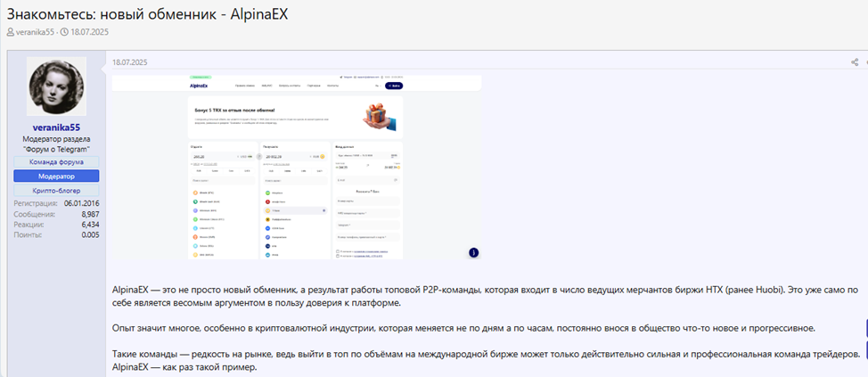Image resolution: width=868 pixels, height=377 pixels.
Task: Click the swap arrows between exchange columns
Action: tap(259, 156)
